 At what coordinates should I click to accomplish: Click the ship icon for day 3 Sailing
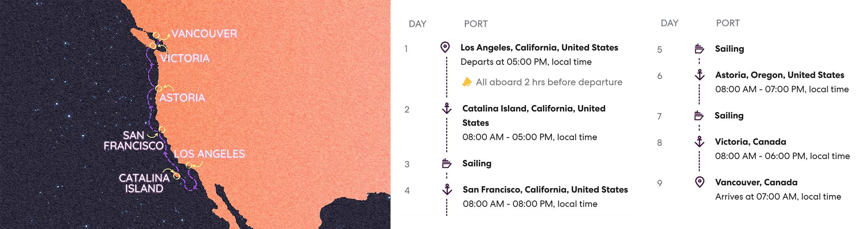[x=447, y=163]
